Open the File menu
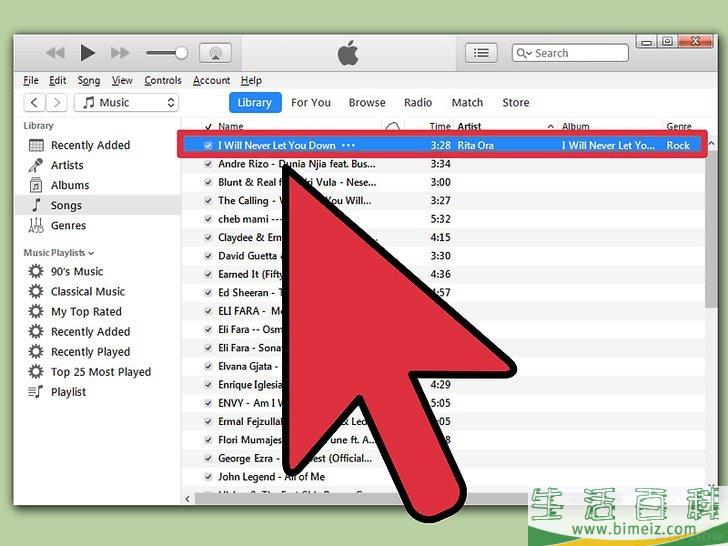Image resolution: width=728 pixels, height=546 pixels. (31, 81)
